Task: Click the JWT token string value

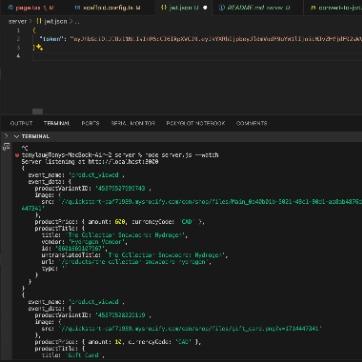Action: (x=215, y=39)
